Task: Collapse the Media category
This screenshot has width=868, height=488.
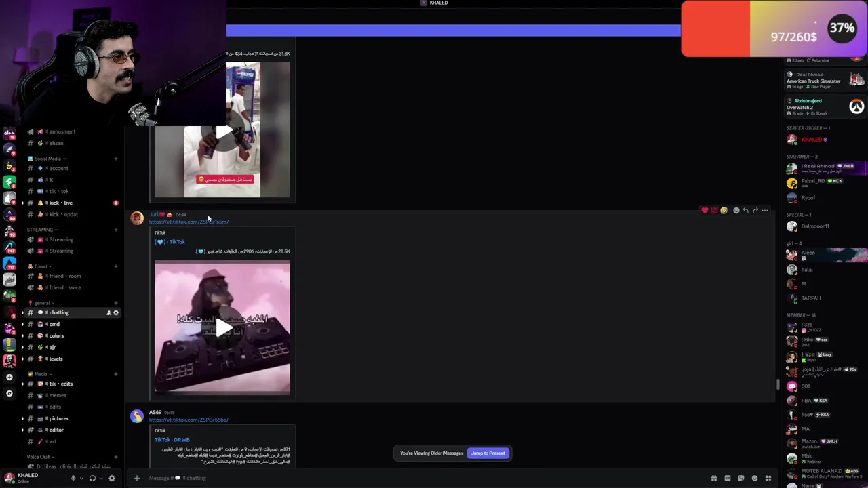Action: click(39, 374)
